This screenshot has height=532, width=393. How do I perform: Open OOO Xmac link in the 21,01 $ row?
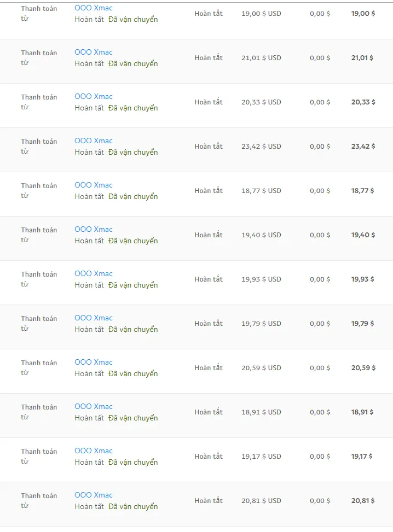tap(94, 52)
